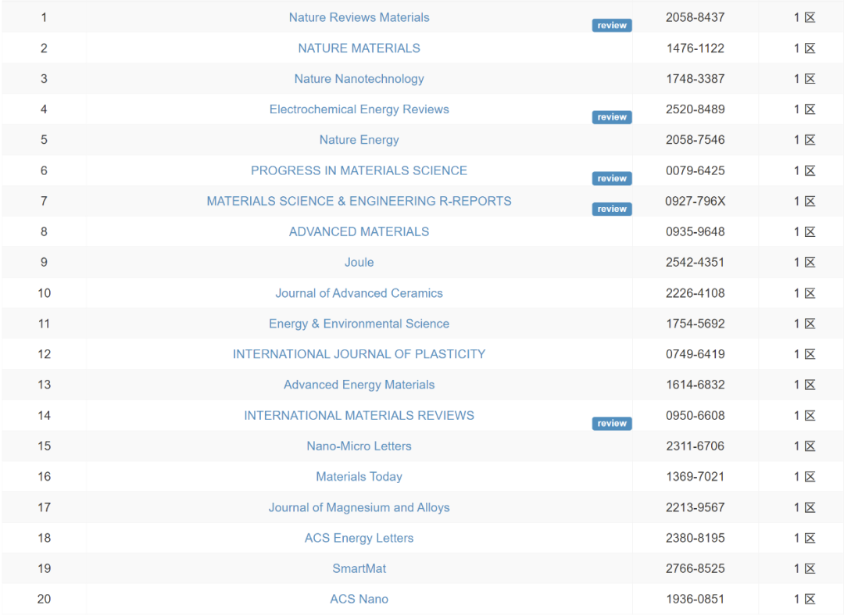
Task: Click zone icon in R-REPORTS row
Action: click(810, 202)
